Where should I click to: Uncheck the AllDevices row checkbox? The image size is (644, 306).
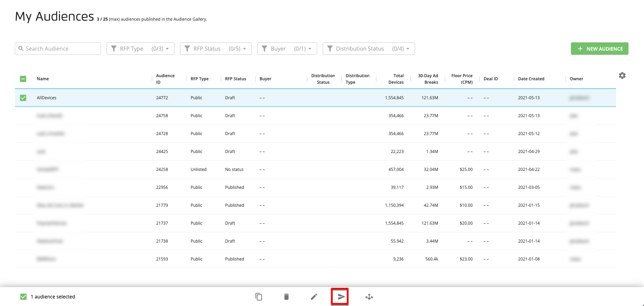click(23, 98)
